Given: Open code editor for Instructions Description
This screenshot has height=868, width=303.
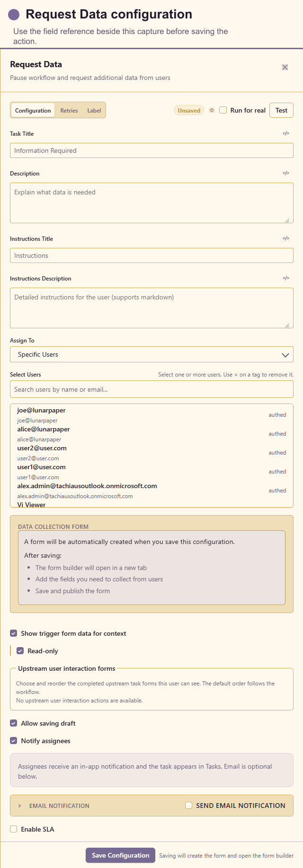Looking at the screenshot, I should [x=286, y=278].
